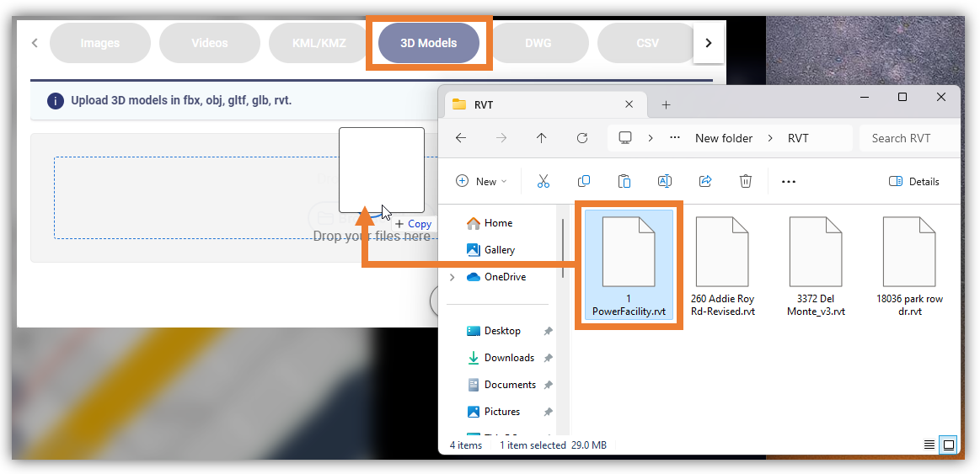
Task: Open Gallery in the navigation pane
Action: (490, 250)
